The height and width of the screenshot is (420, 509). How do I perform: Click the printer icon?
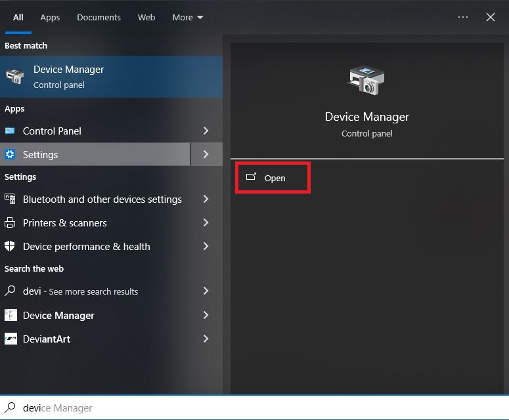point(10,223)
